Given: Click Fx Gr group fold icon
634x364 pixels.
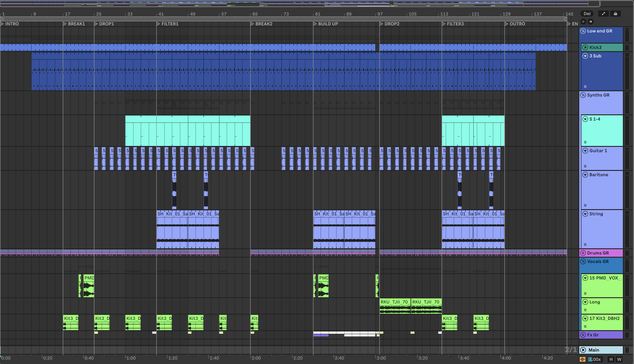Looking at the screenshot, I should 583,335.
